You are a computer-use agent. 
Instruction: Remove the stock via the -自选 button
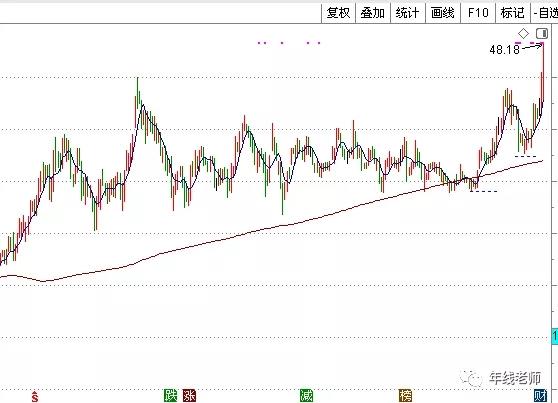click(x=545, y=13)
